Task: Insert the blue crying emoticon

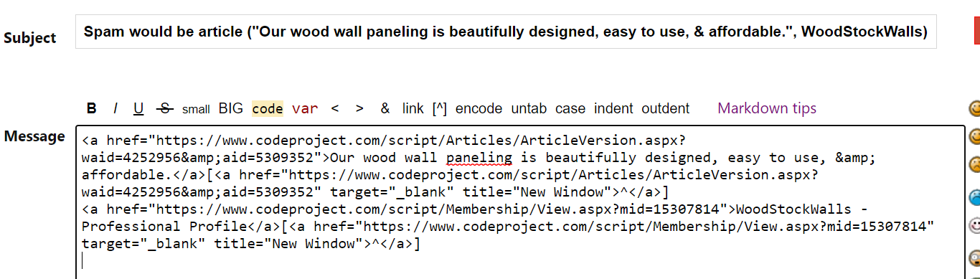Action: click(x=975, y=197)
